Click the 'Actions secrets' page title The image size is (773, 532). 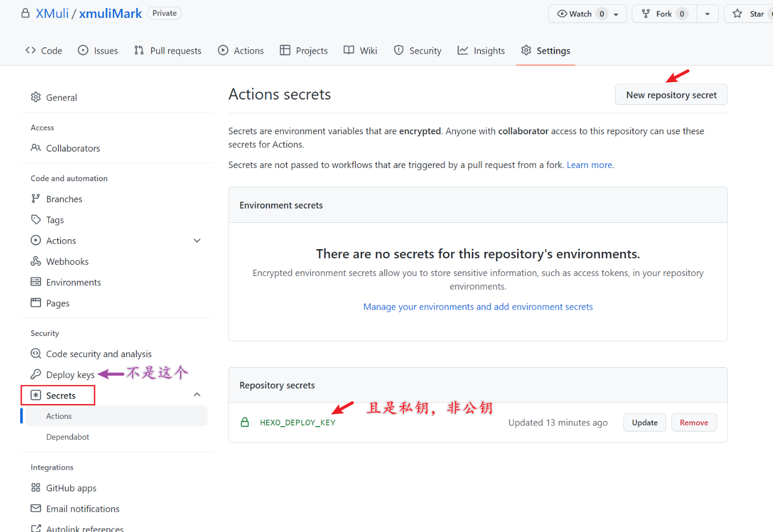tap(280, 94)
